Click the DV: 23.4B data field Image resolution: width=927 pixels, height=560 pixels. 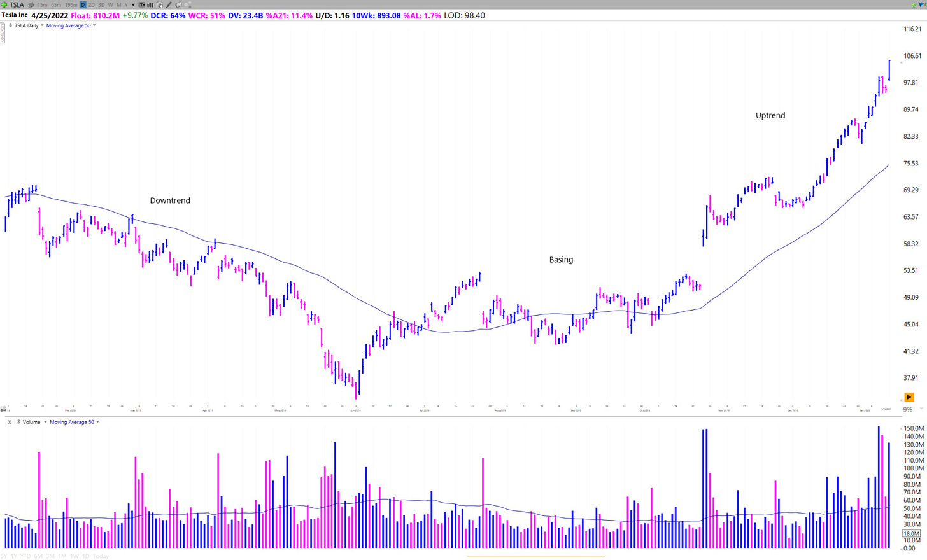245,15
